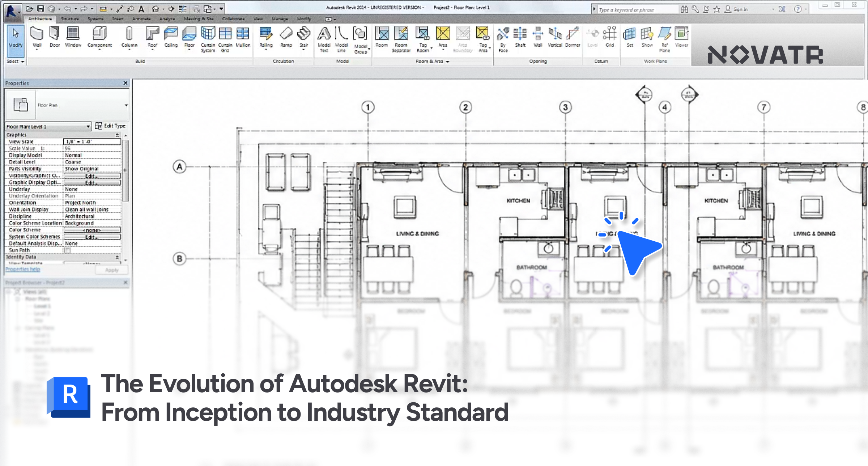Click the Dormer opening tool

tap(573, 37)
